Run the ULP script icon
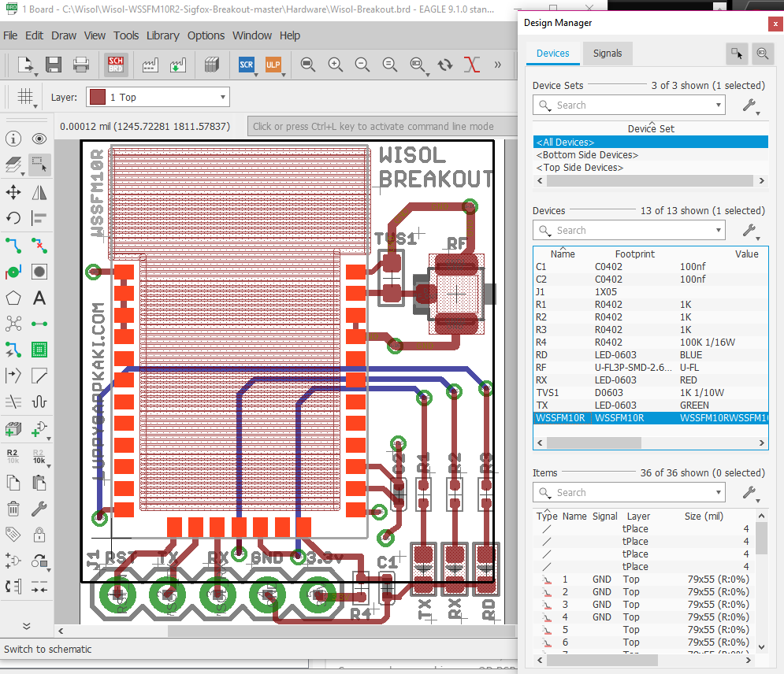 coord(273,65)
